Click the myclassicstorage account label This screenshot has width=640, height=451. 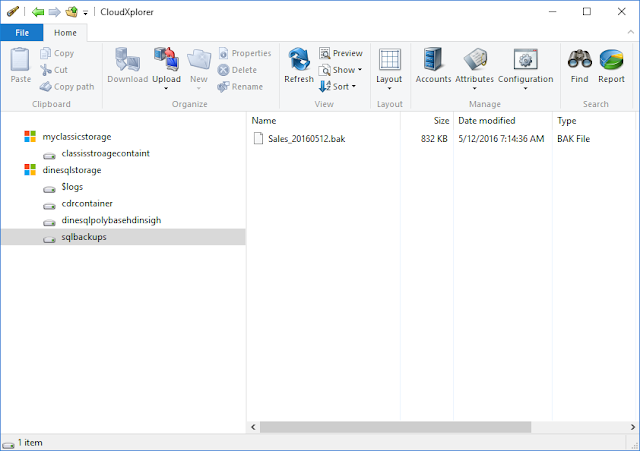tap(77, 136)
